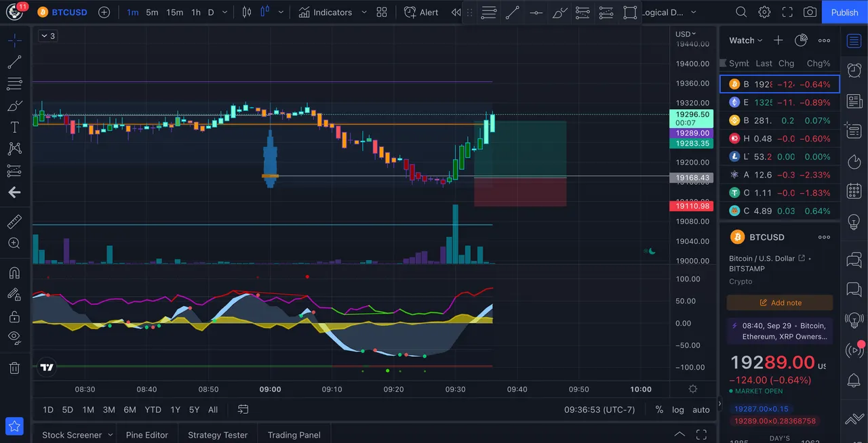Open watchlist advanced view pie icon
The width and height of the screenshot is (868, 443).
pyautogui.click(x=801, y=41)
